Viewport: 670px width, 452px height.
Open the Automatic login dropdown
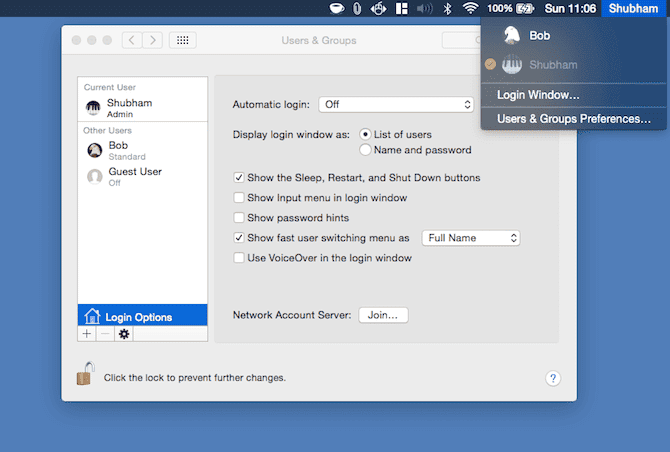pos(396,104)
